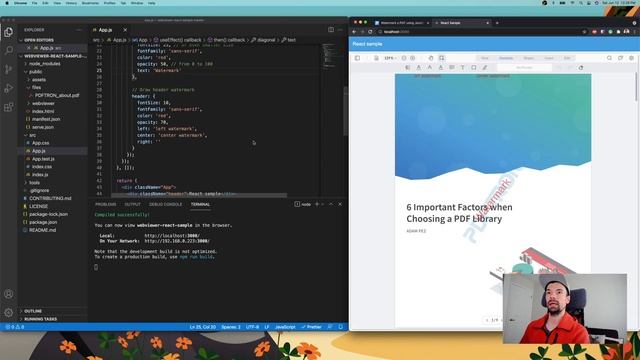
Task: Select the TERMINAL panel tab
Action: 200,204
